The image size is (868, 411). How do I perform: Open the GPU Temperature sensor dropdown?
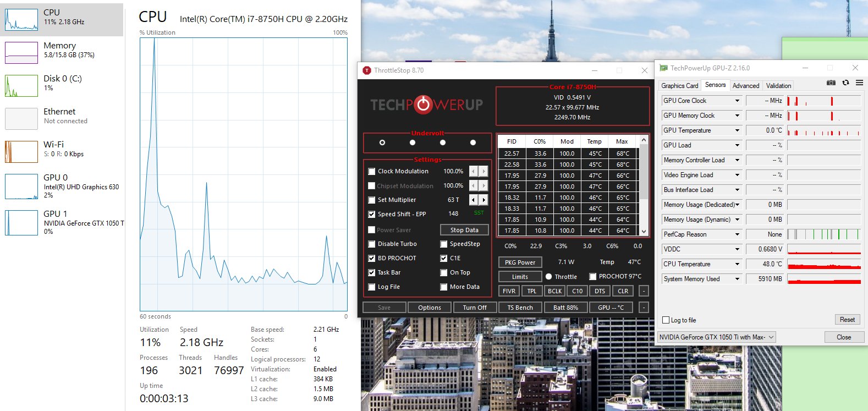point(737,130)
